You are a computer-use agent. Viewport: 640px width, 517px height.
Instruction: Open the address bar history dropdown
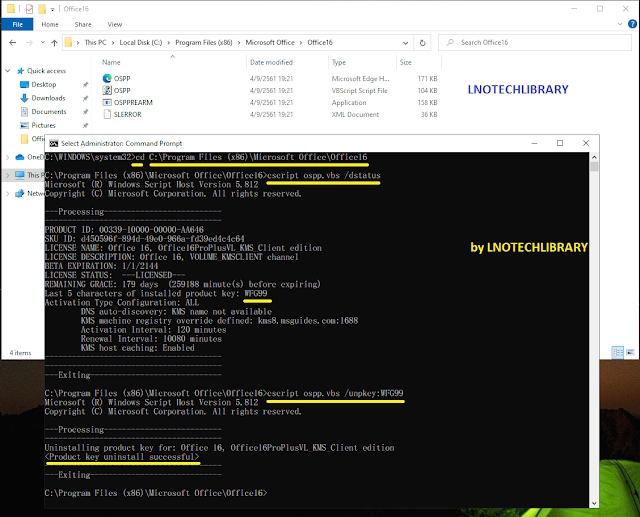coord(405,43)
